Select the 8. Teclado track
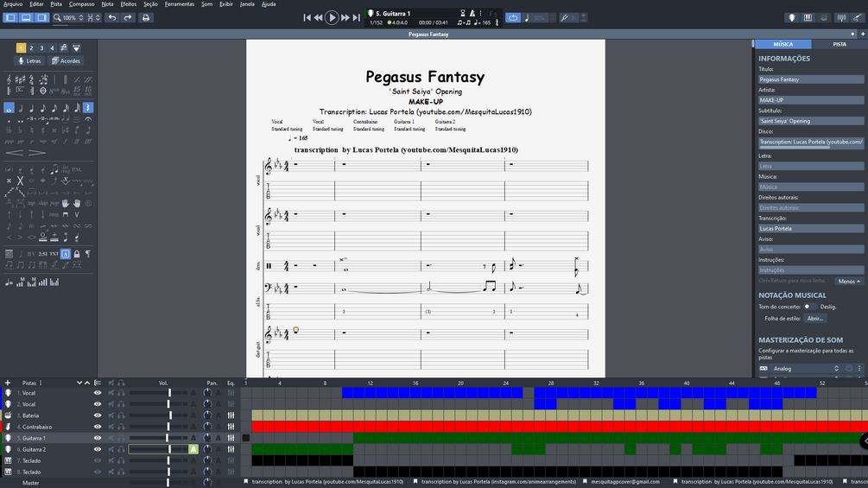This screenshot has width=868, height=488. coord(32,472)
